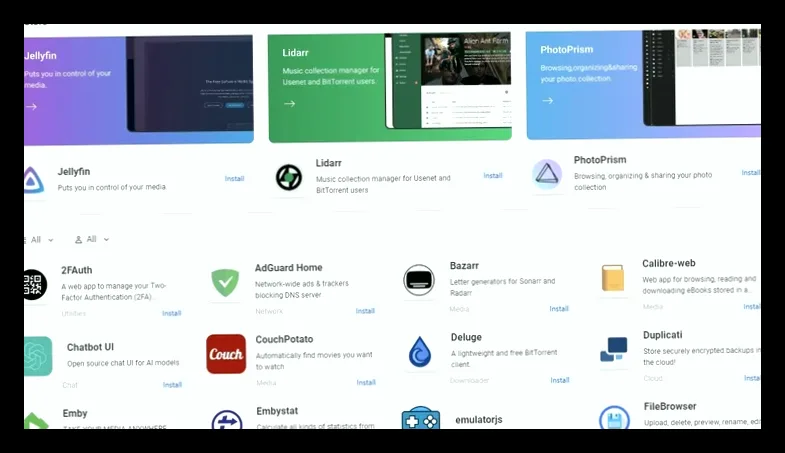Click the emulatorjs gamepad icon
The image size is (785, 453).
tap(421, 418)
